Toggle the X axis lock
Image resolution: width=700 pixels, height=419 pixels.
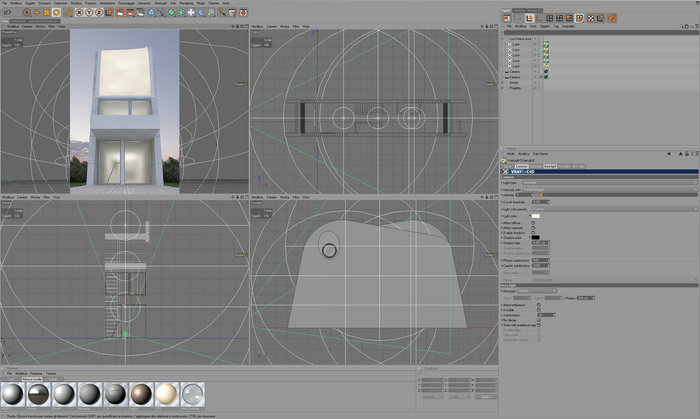click(79, 12)
